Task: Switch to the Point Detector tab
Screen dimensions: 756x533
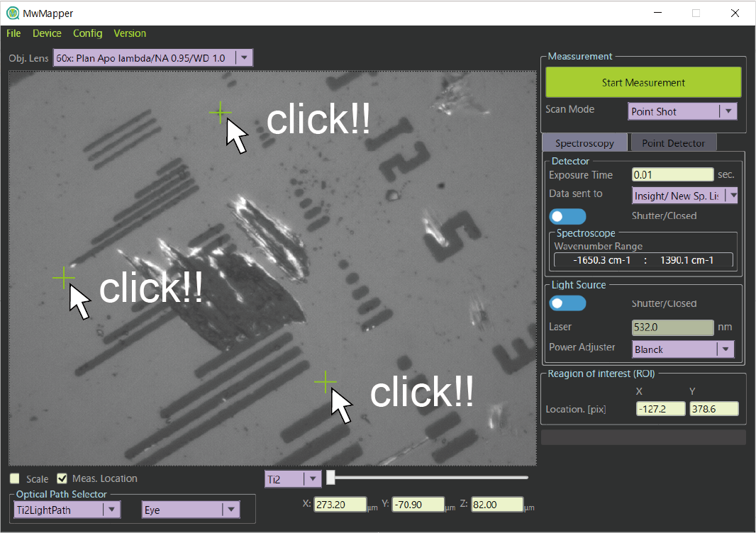Action: pos(672,143)
